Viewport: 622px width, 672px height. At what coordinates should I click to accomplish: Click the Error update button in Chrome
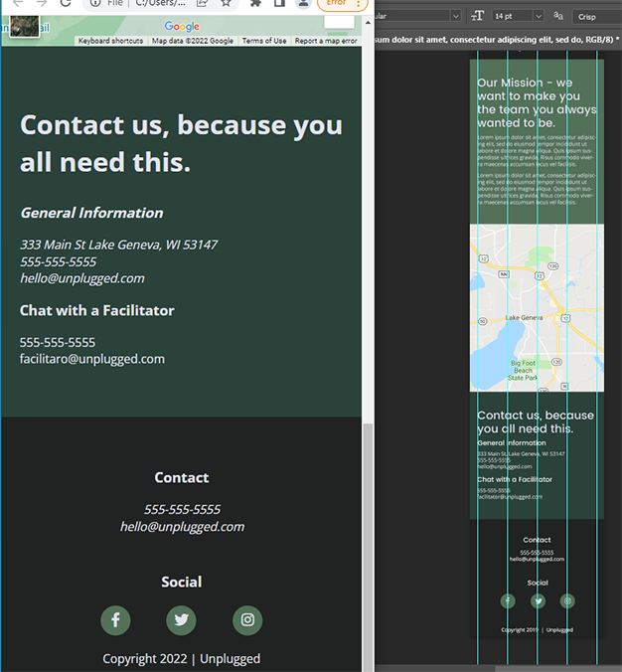tap(337, 4)
